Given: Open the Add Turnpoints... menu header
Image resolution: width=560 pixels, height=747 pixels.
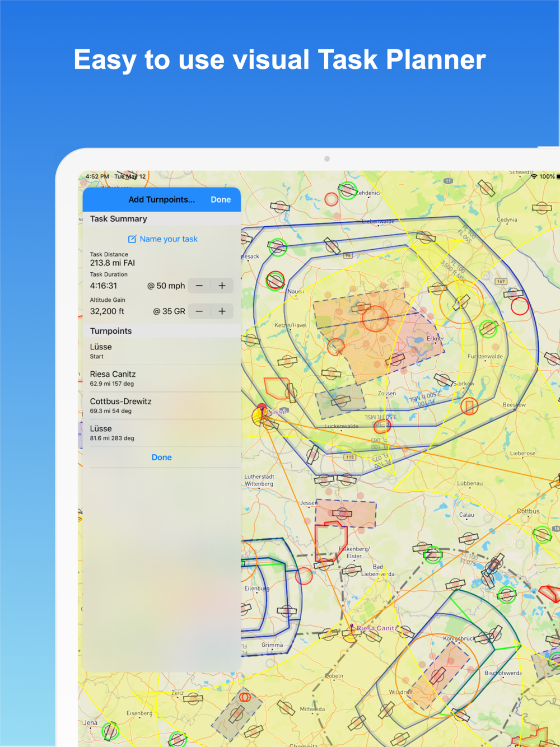Looking at the screenshot, I should coord(162,200).
